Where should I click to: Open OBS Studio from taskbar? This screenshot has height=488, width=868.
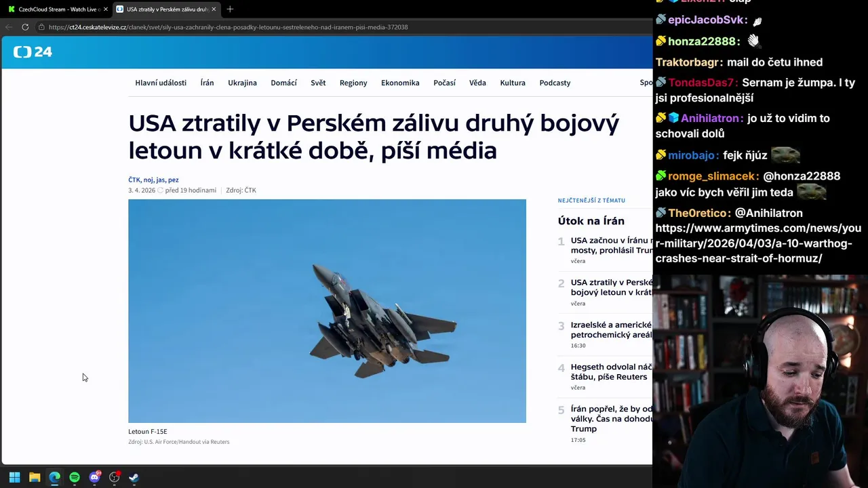tap(115, 477)
